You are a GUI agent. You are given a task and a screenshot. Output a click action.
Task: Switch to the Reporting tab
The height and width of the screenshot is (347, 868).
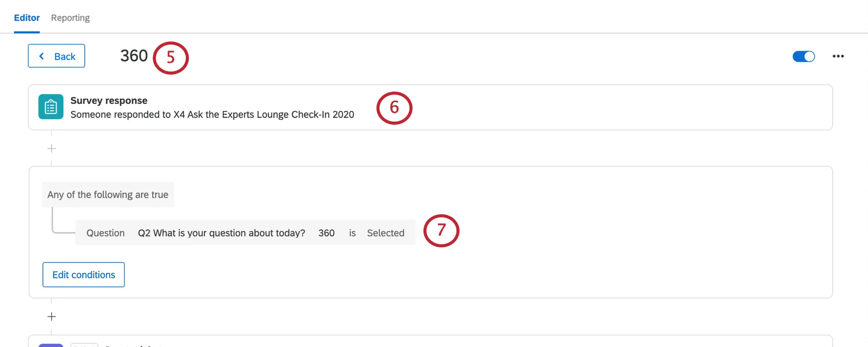click(70, 17)
